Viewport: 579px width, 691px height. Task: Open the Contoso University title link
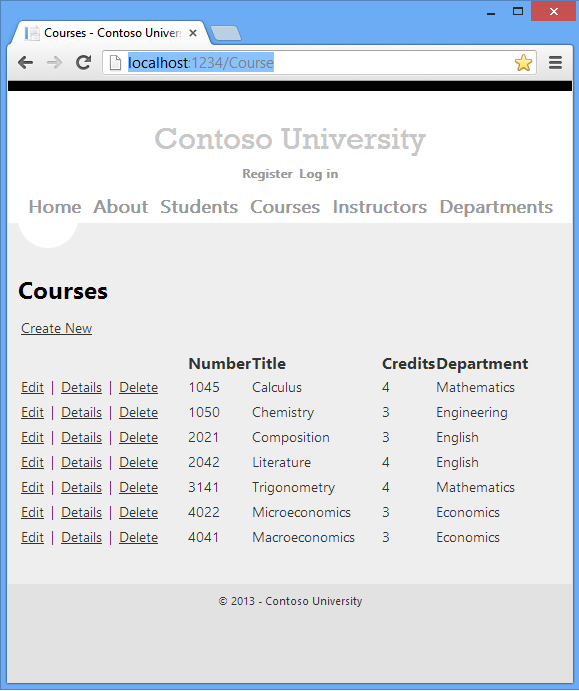290,139
